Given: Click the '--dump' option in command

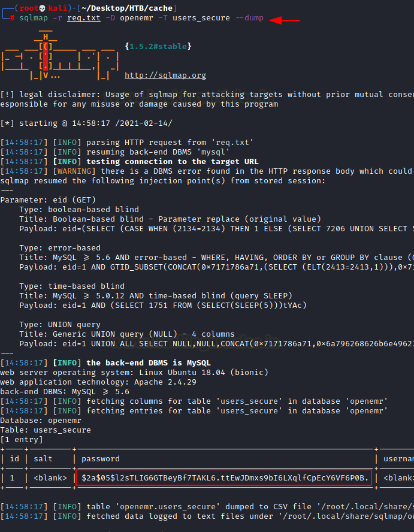Looking at the screenshot, I should [x=249, y=17].
